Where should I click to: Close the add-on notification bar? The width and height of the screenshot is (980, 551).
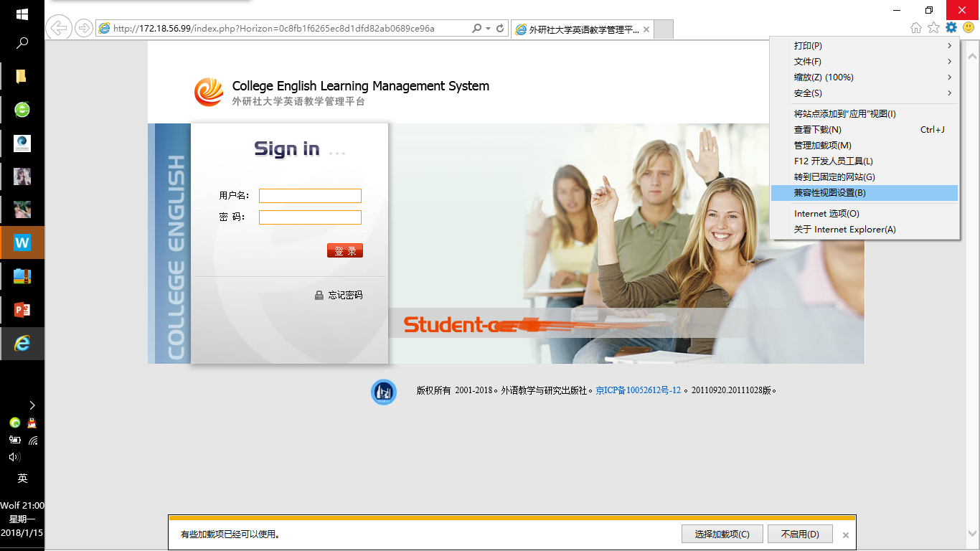click(846, 535)
